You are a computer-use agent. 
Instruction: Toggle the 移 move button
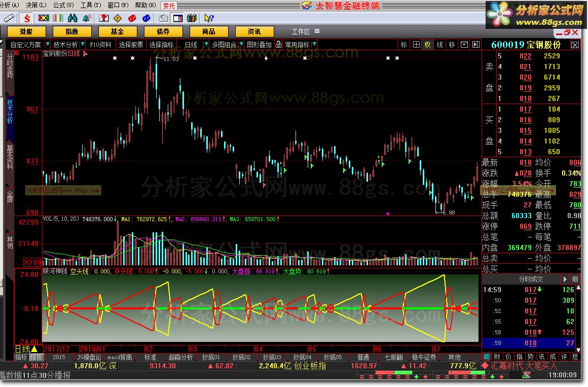pos(452,45)
